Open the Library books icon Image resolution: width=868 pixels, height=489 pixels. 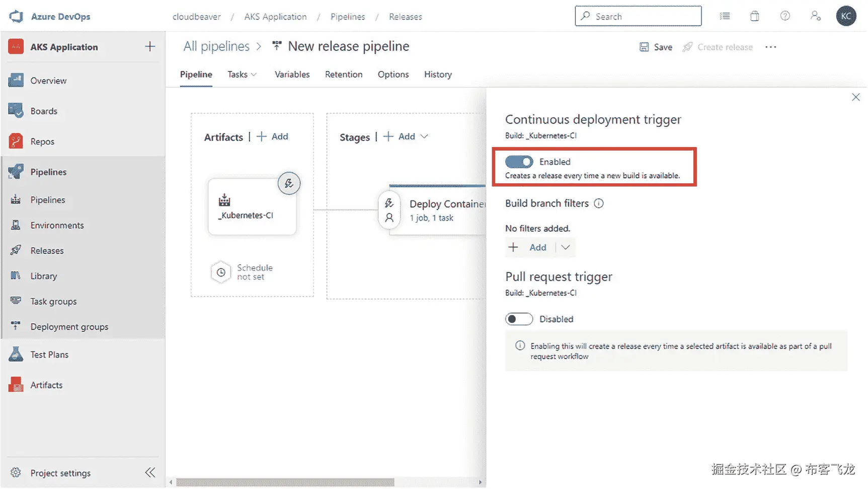(16, 276)
